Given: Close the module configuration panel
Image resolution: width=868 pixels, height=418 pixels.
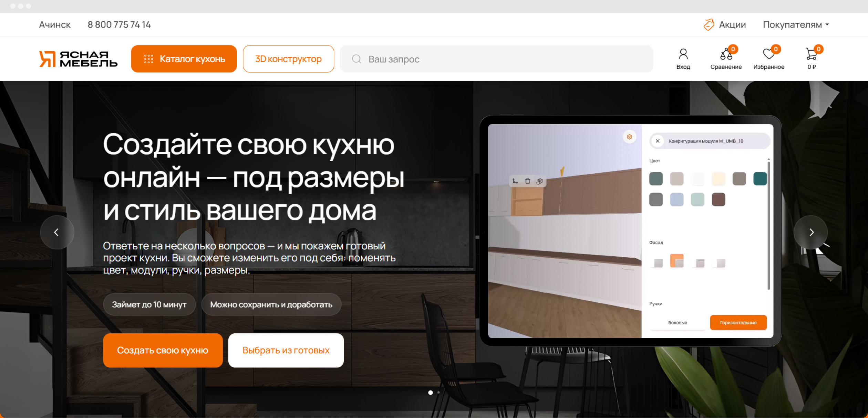Looking at the screenshot, I should (x=658, y=141).
